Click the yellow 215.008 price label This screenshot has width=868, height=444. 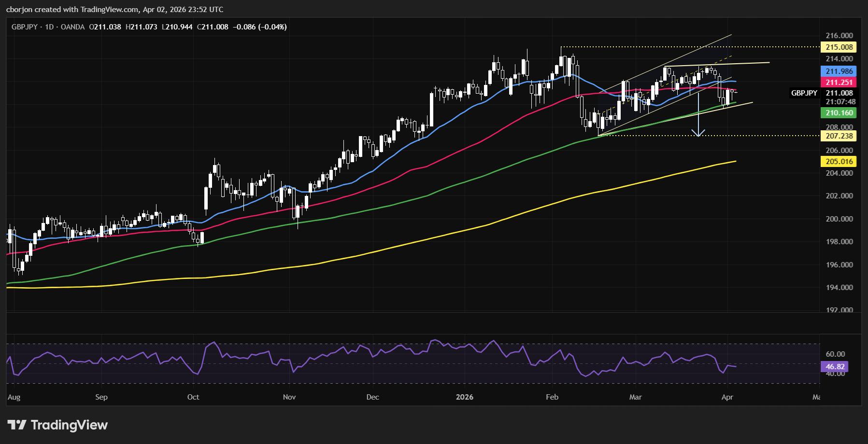[x=839, y=47]
